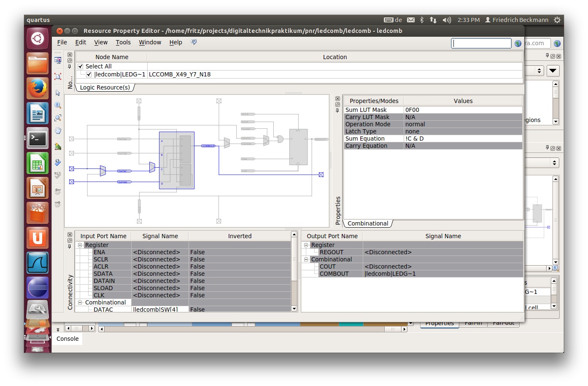Select the arrow pointer selection tool

click(x=58, y=93)
